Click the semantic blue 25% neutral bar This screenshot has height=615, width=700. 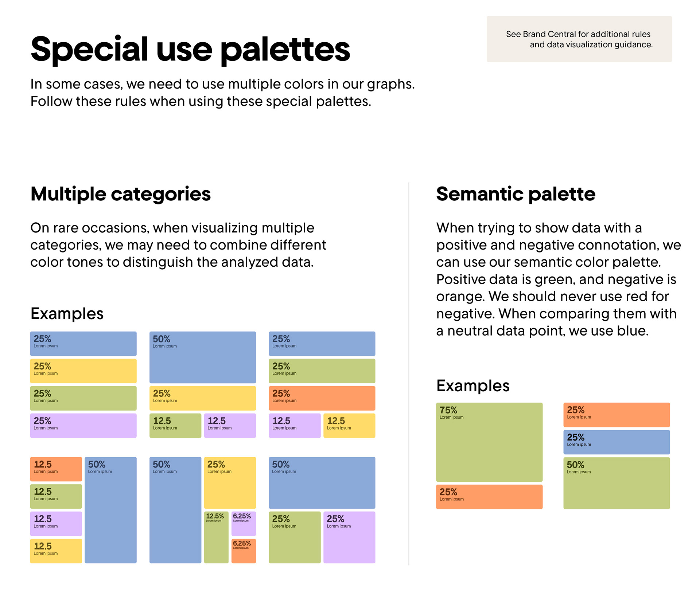(x=616, y=442)
